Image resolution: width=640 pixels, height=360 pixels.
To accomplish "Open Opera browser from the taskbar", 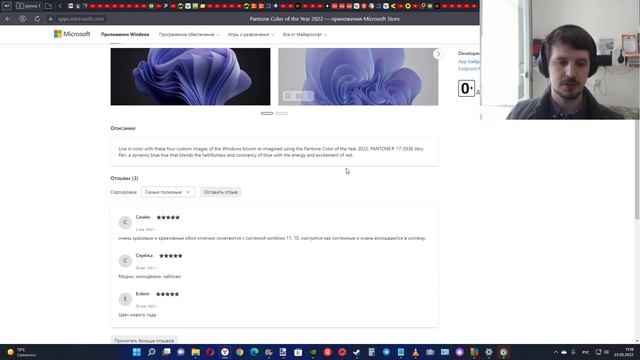I will 210,352.
